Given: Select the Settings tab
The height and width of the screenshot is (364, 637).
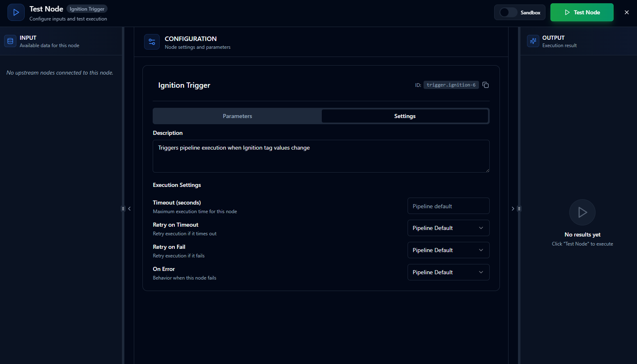Looking at the screenshot, I should (405, 116).
